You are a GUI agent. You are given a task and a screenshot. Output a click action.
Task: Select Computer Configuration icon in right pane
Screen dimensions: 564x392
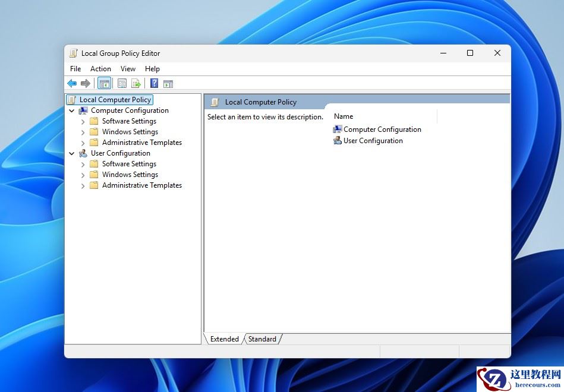point(338,129)
